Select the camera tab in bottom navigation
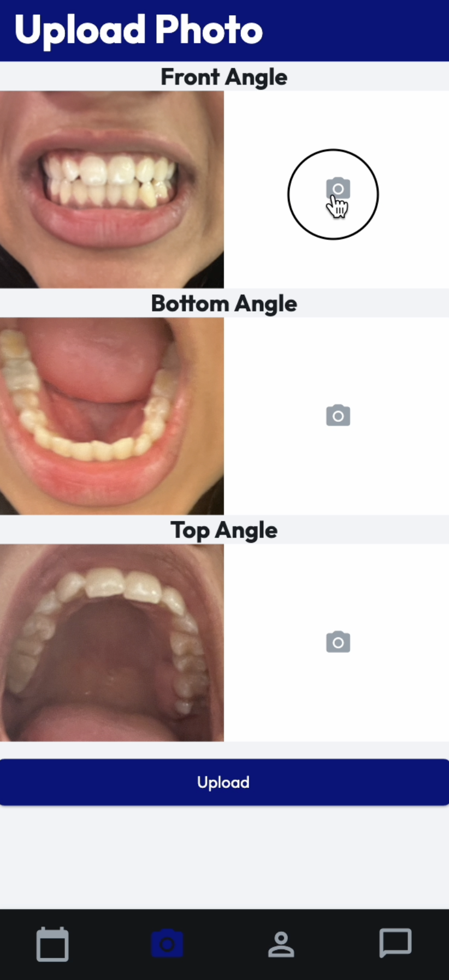 point(167,943)
